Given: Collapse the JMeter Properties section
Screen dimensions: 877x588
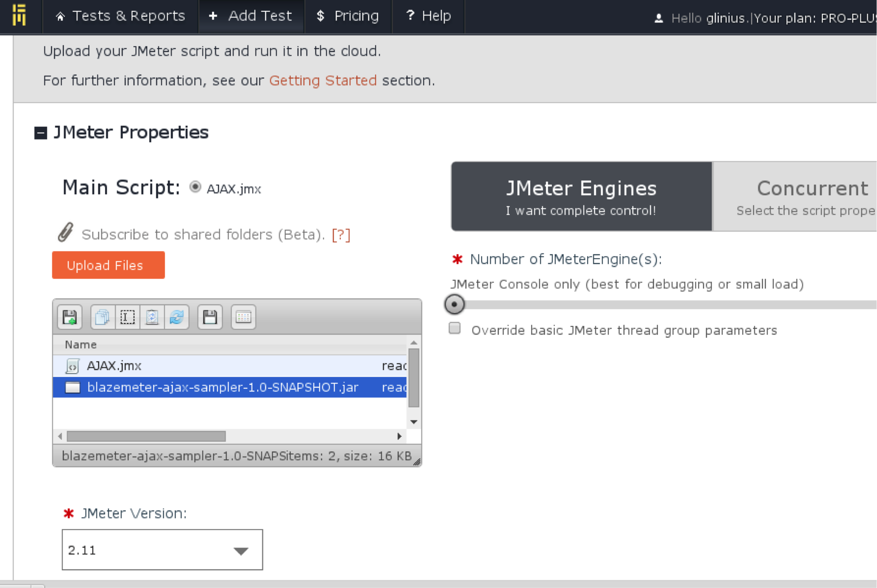Looking at the screenshot, I should 41,133.
